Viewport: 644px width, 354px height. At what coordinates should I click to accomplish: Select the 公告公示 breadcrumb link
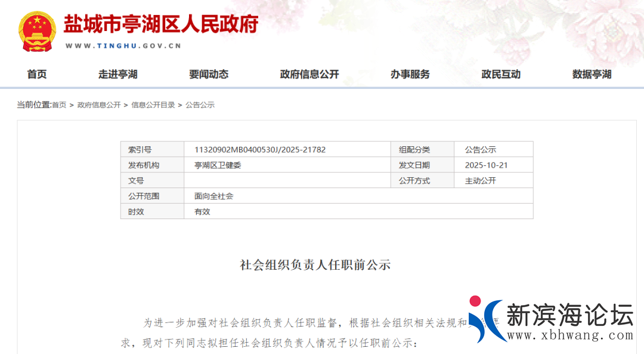tap(200, 105)
